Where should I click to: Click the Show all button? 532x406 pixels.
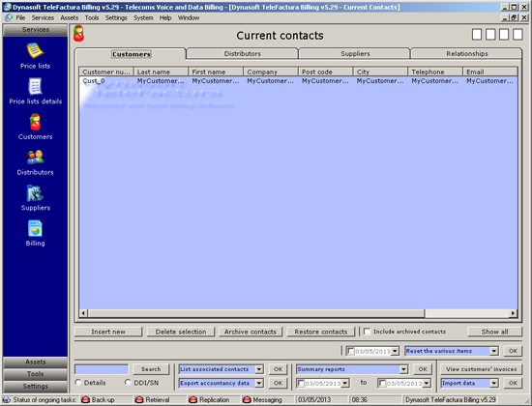pos(494,332)
